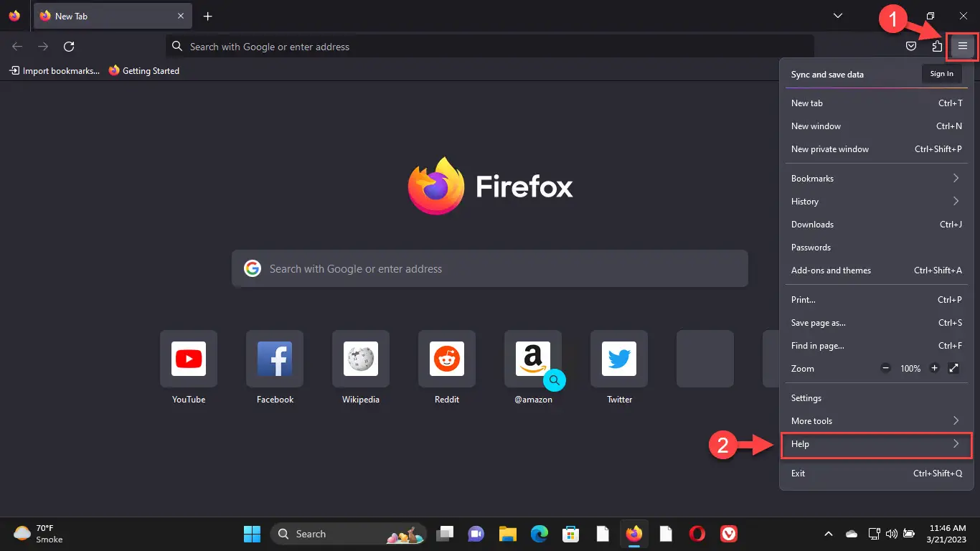Click the volume icon in system tray
Viewport: 980px width, 551px height.
pyautogui.click(x=892, y=534)
